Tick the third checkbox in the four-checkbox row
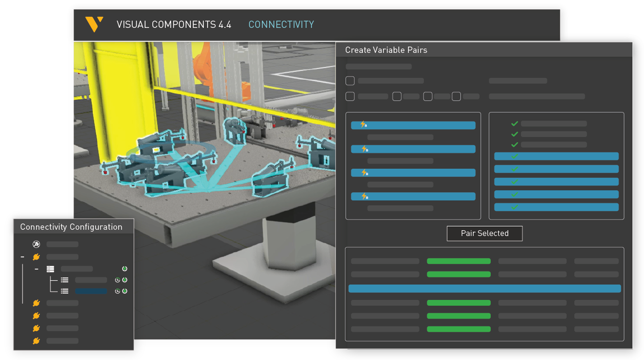This screenshot has height=360, width=644. [x=428, y=97]
